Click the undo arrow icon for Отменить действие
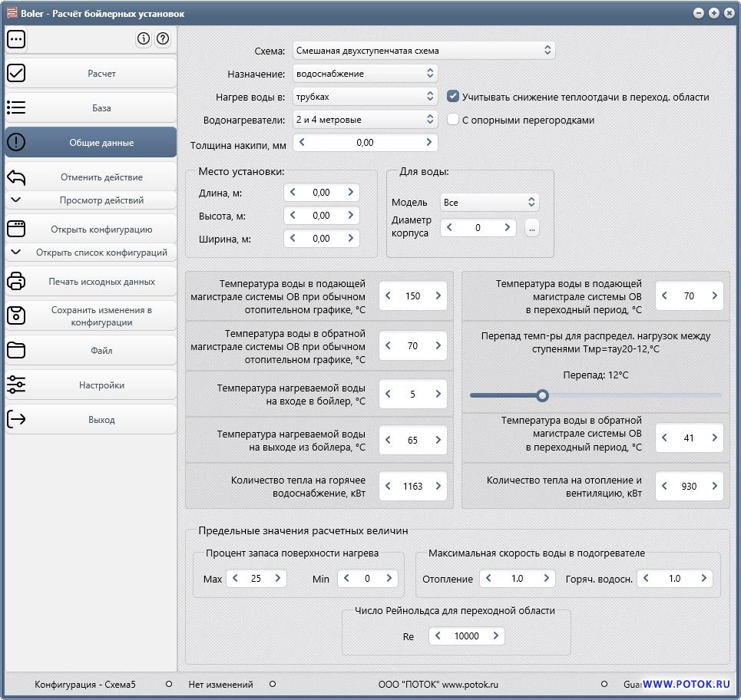 coord(16,177)
